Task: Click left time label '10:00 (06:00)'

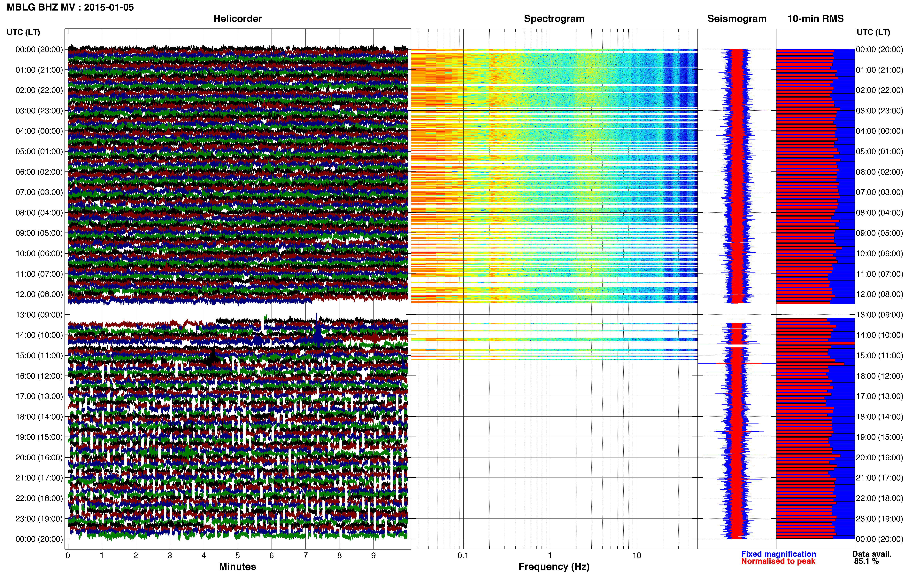Action: point(39,253)
